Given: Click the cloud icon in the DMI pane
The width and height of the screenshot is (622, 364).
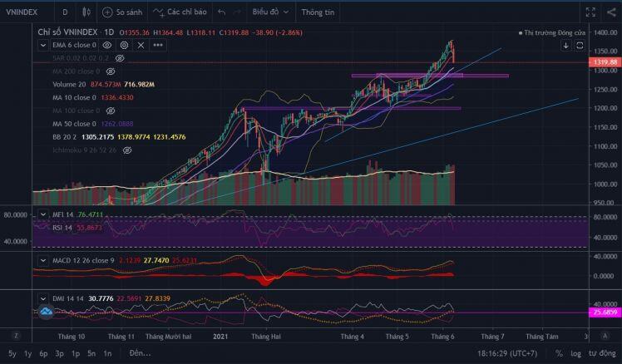Looking at the screenshot, I should 46,312.
